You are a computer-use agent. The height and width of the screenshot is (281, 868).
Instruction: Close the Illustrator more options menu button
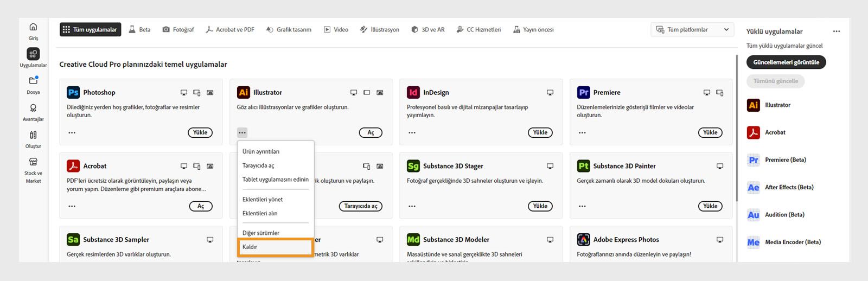pos(242,132)
